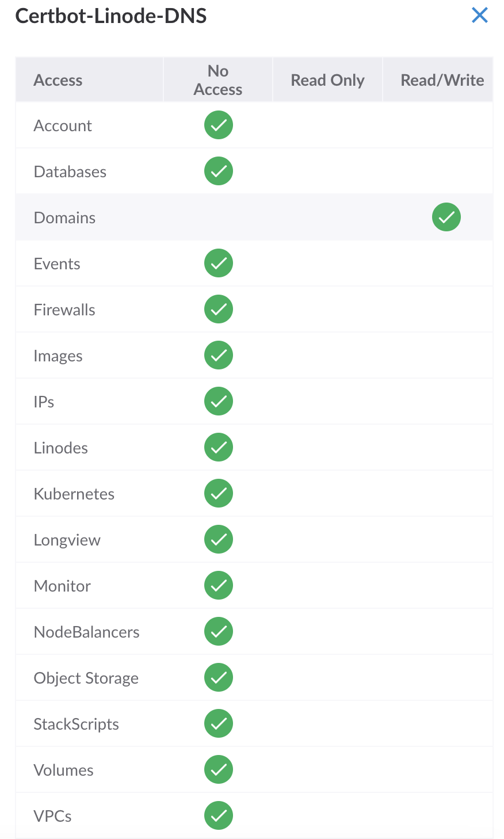The width and height of the screenshot is (504, 839).
Task: Click the No Access check icon for Databases
Action: click(219, 171)
